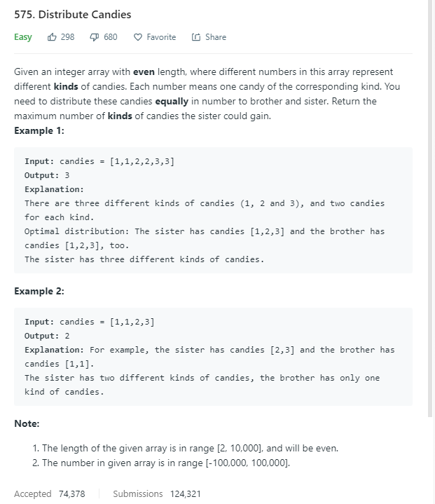
Task: Click the Favorite heart icon
Action: pos(137,37)
